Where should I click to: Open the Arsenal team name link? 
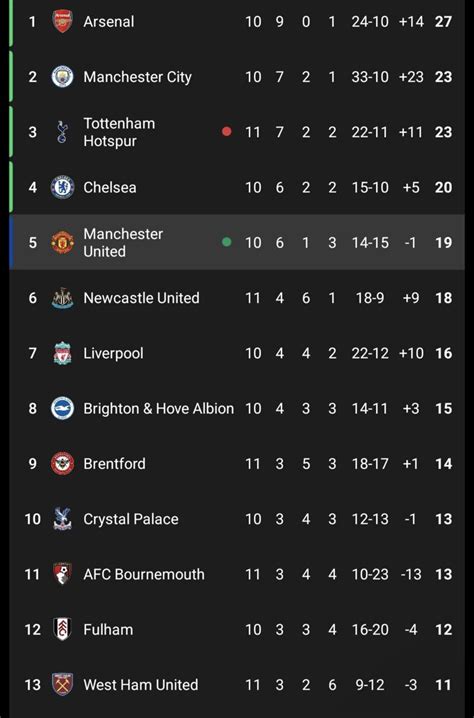(109, 22)
